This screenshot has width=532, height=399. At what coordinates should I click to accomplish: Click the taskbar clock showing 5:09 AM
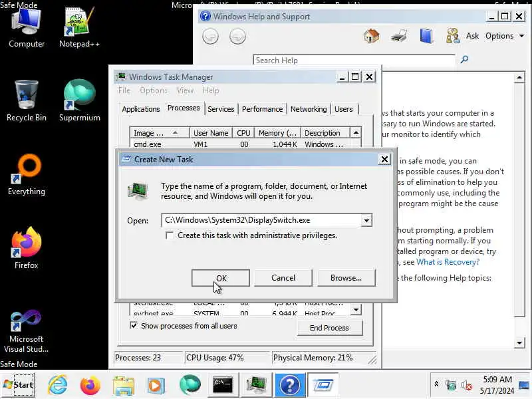pos(497,385)
